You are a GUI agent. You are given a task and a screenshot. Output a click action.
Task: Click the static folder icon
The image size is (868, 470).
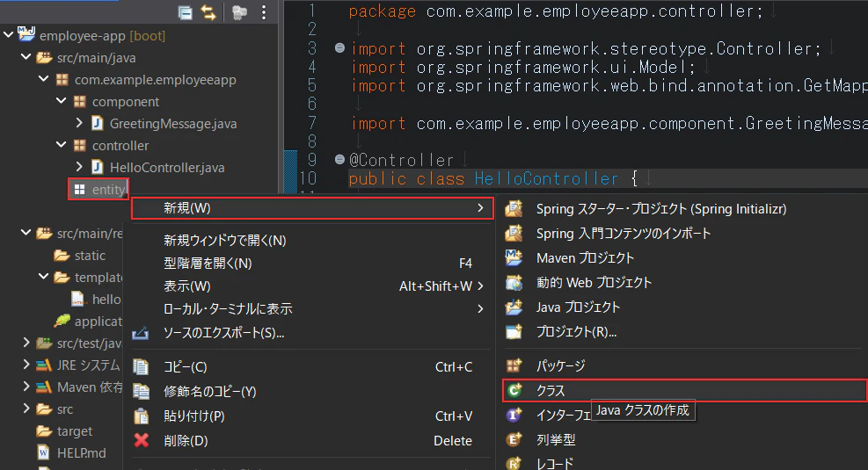62,256
